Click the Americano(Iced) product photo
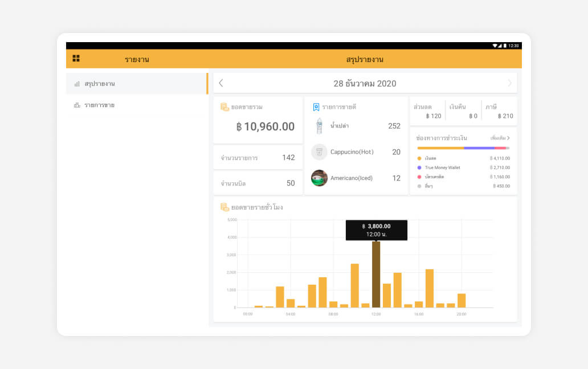Viewport: 588px width, 369px height. [319, 178]
